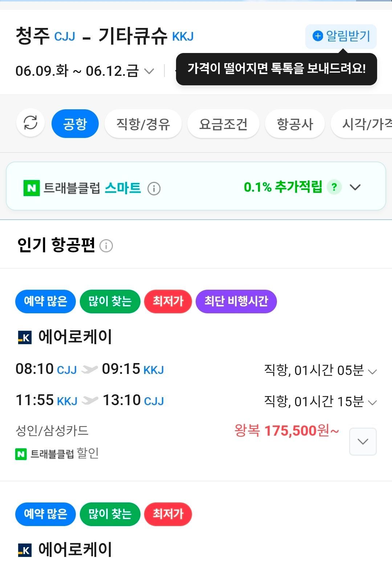Tap the first Aero K airline logo

[x=25, y=337]
